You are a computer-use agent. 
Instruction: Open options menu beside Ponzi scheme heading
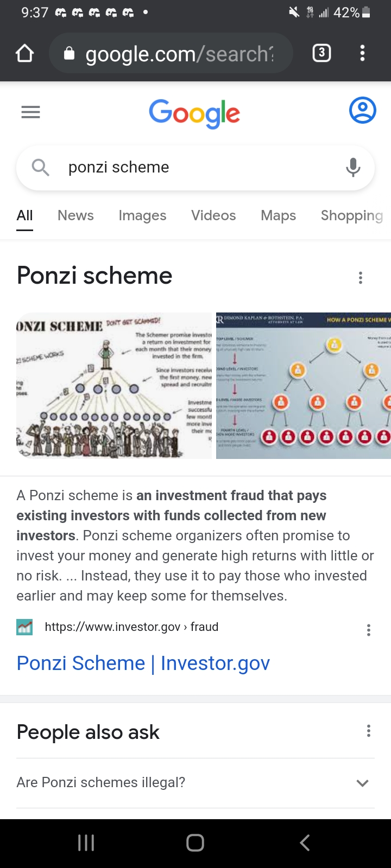coord(360,278)
